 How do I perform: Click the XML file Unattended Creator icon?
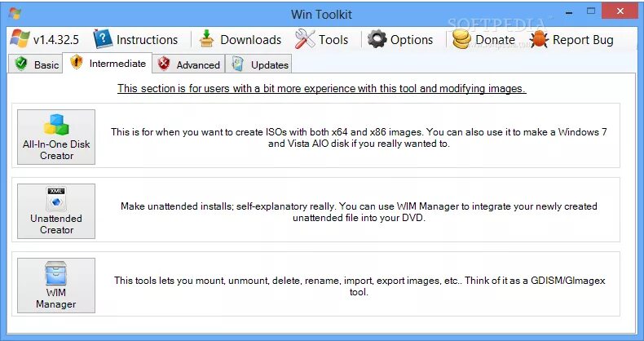coord(56,199)
